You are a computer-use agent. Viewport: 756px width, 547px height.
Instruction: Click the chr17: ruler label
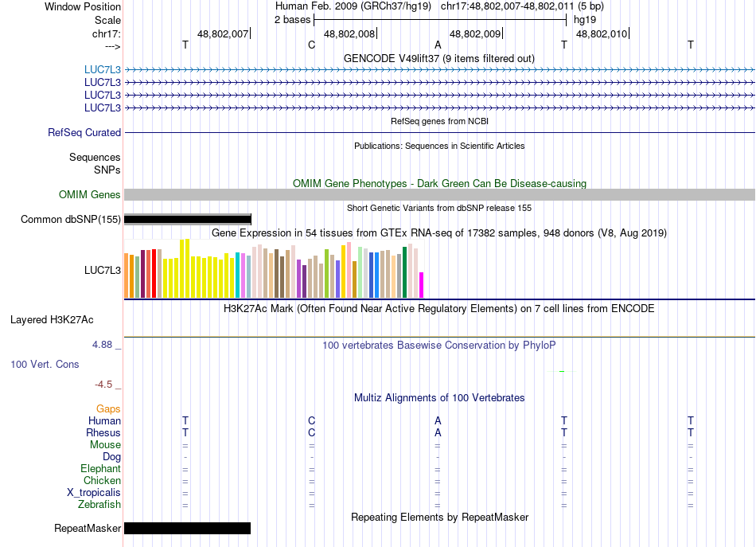click(x=107, y=33)
